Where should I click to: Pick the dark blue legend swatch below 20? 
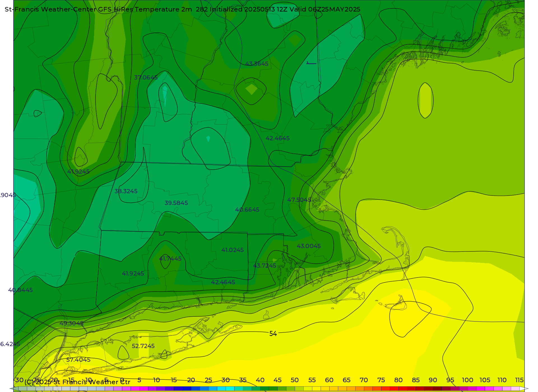coord(187,389)
